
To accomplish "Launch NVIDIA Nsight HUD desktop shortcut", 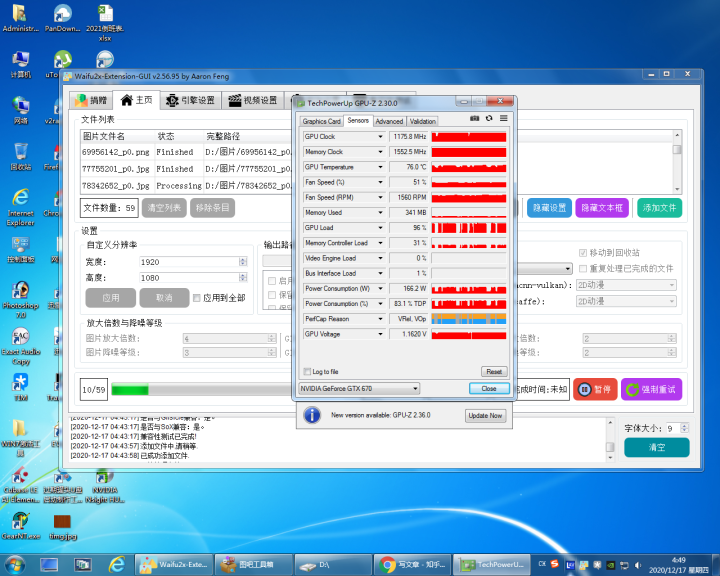I will 105,484.
